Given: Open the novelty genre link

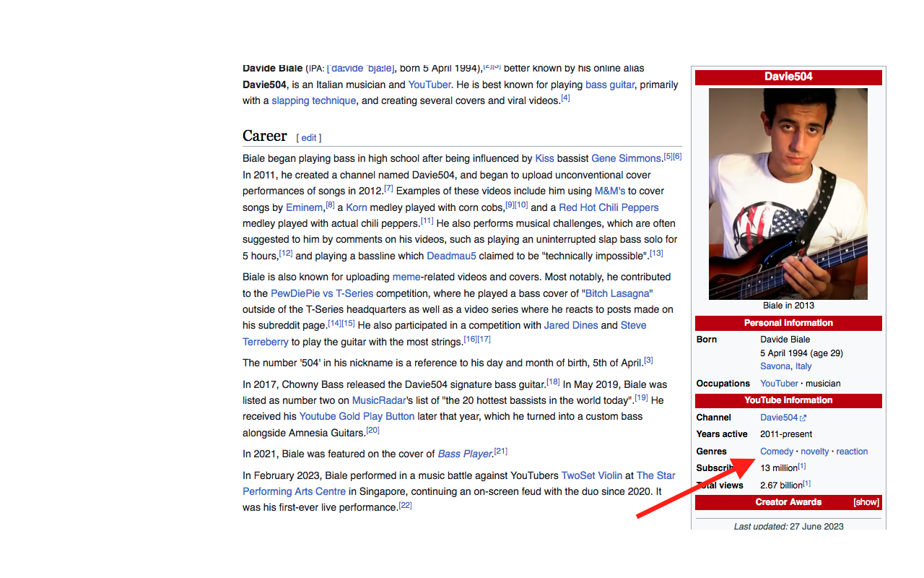Looking at the screenshot, I should tap(815, 452).
